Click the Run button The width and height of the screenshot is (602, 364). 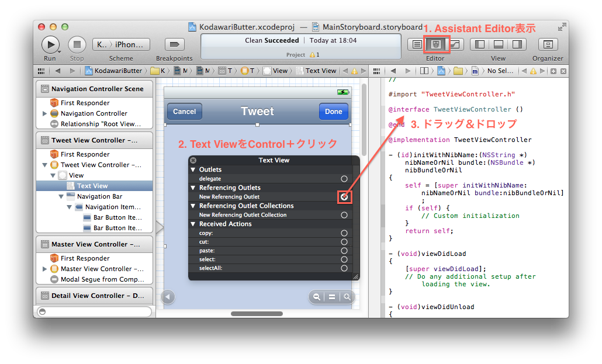50,44
